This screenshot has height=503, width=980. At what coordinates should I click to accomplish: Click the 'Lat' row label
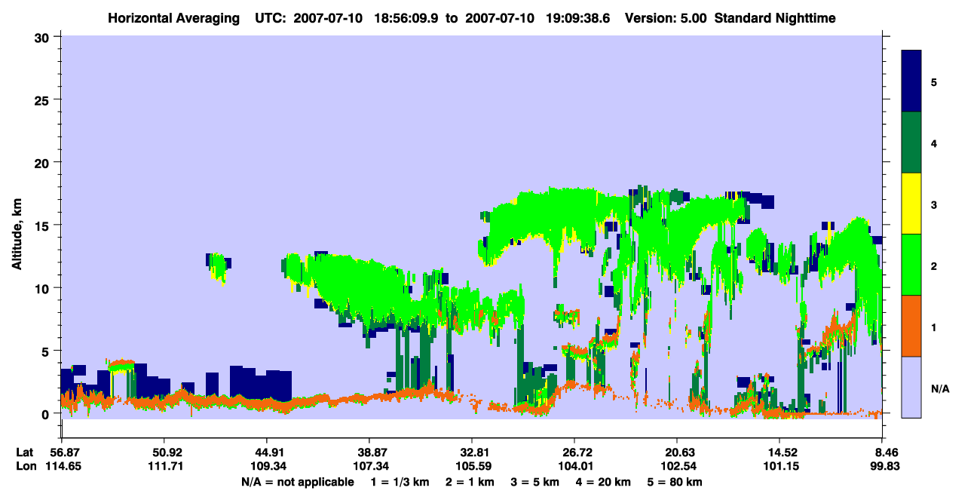pyautogui.click(x=25, y=452)
